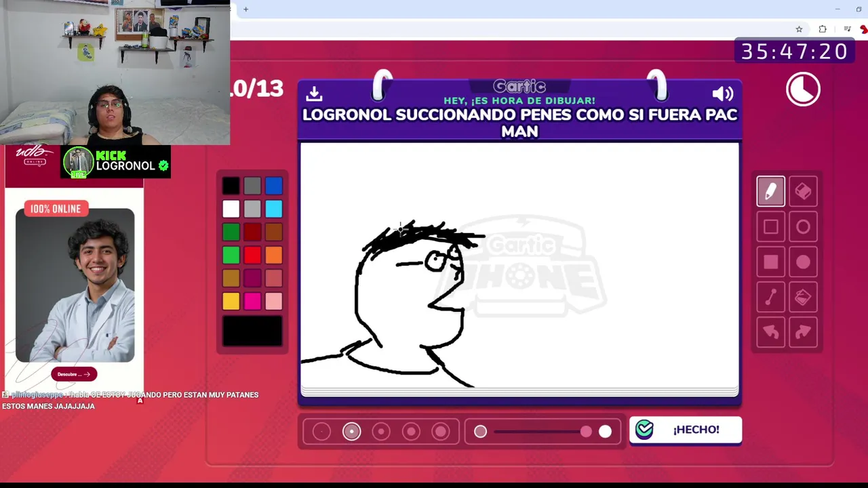The height and width of the screenshot is (488, 868).
Task: Pick the light gray color swatch
Action: click(x=252, y=209)
